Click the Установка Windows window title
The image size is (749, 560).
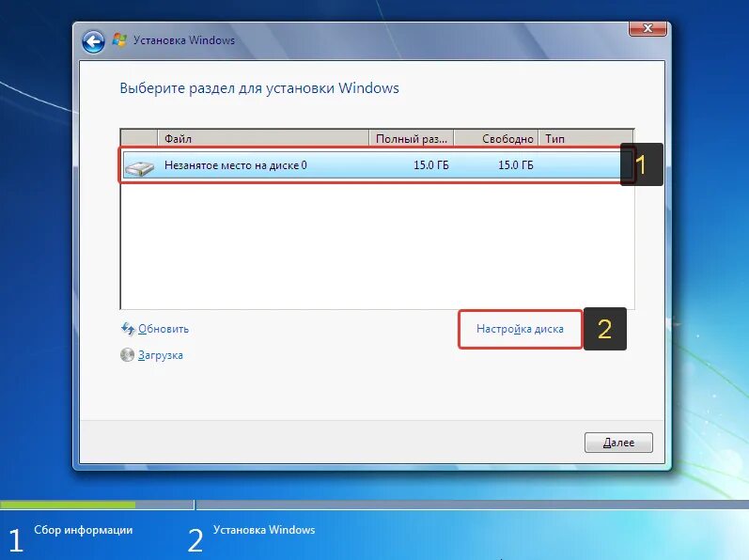[x=184, y=40]
